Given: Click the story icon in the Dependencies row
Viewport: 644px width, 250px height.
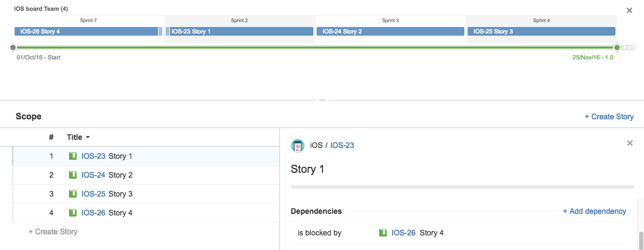Looking at the screenshot, I should point(383,233).
